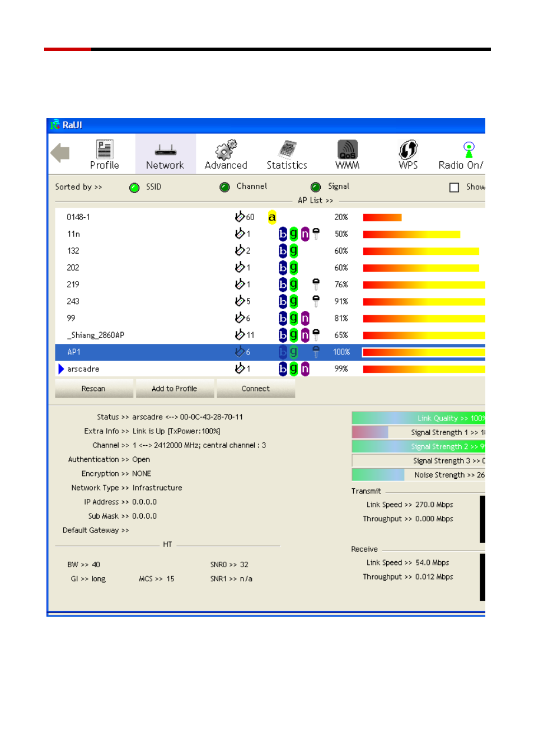Viewport: 534px width, 756px height.
Task: Click the Link Quality progress bar
Action: pyautogui.click(x=419, y=418)
